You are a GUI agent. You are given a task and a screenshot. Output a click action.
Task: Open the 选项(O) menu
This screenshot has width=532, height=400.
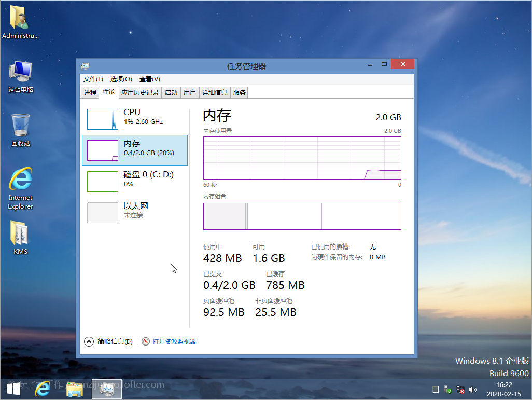pos(121,79)
